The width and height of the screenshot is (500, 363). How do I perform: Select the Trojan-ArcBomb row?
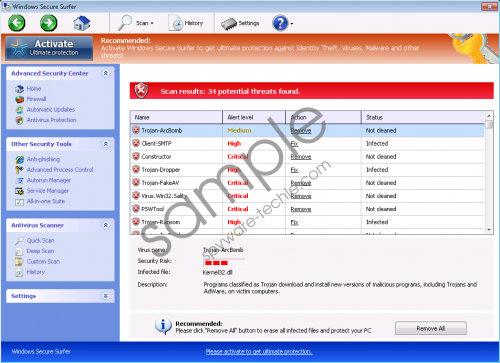pyautogui.click(x=307, y=130)
